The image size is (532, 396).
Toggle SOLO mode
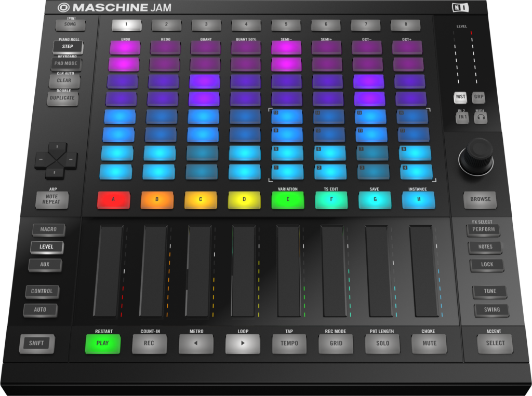(382, 343)
